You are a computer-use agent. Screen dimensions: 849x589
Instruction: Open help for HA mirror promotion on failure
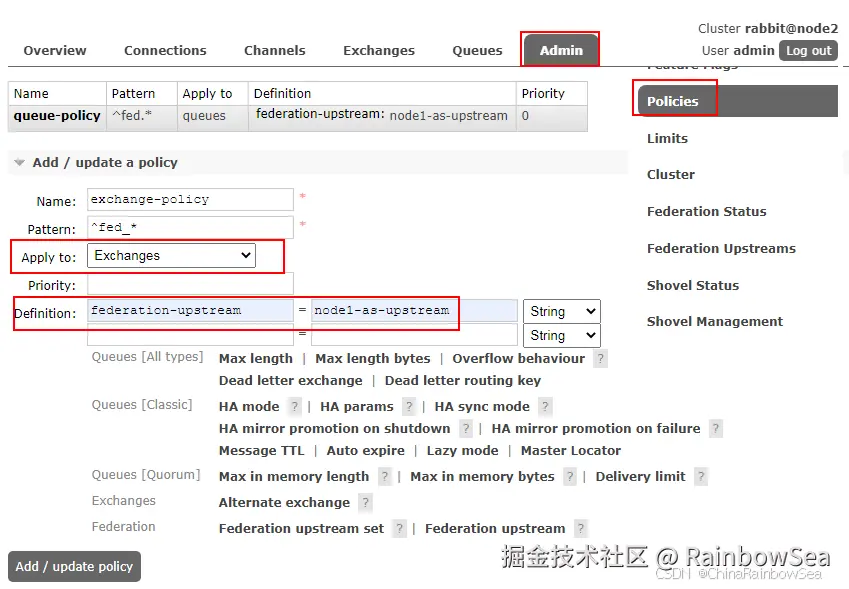[715, 429]
